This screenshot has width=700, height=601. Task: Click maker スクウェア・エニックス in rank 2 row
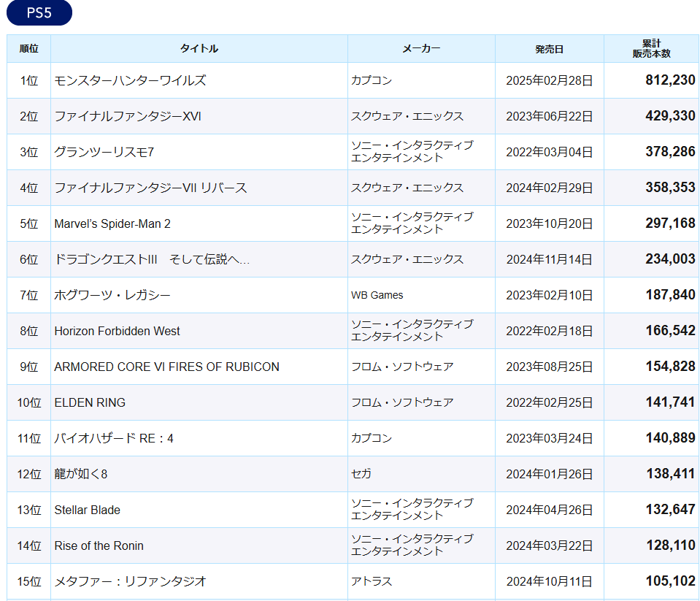pos(407,116)
